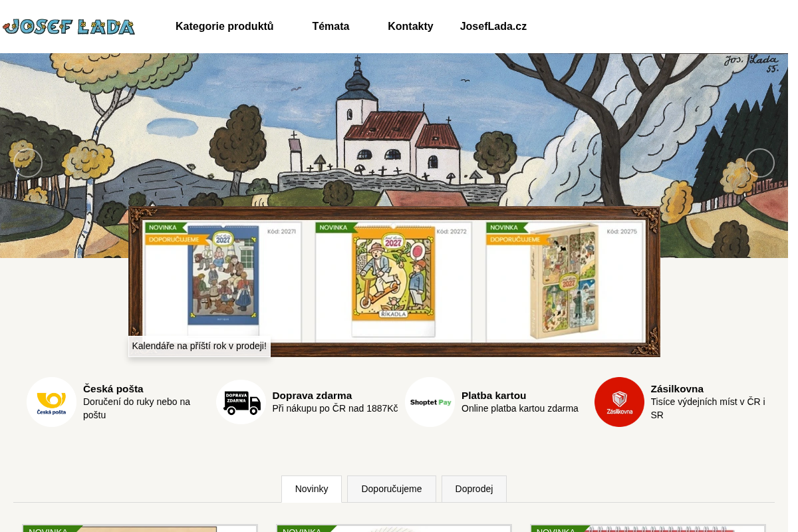Click the Platba kartou heading text
The image size is (798, 532).
493,396
